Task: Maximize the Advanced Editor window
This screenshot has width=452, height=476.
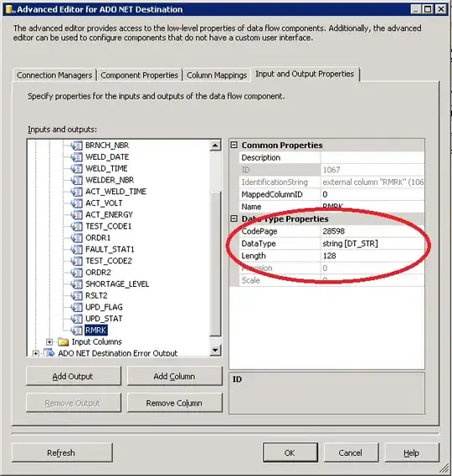Action: [428, 9]
